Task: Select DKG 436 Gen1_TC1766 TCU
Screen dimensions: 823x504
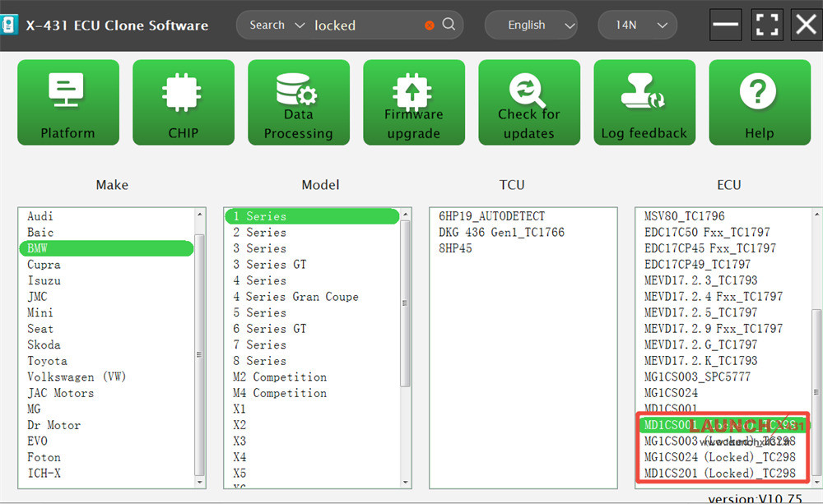Action: (x=502, y=233)
